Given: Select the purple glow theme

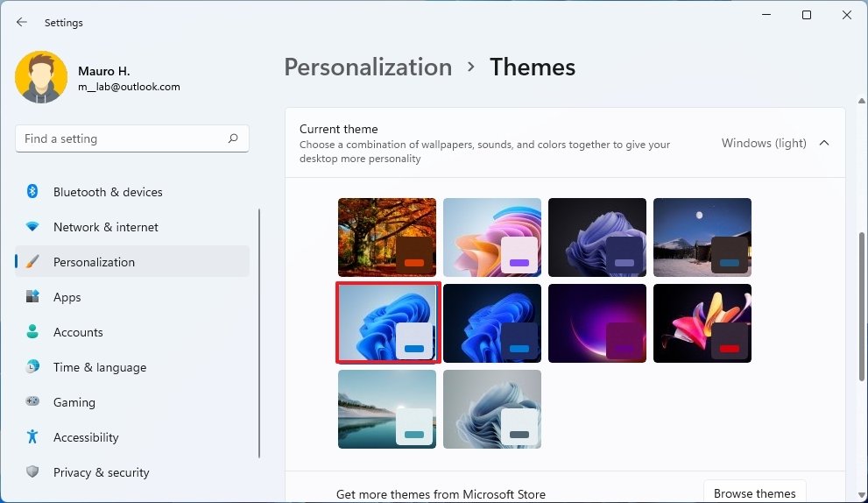Looking at the screenshot, I should (597, 323).
